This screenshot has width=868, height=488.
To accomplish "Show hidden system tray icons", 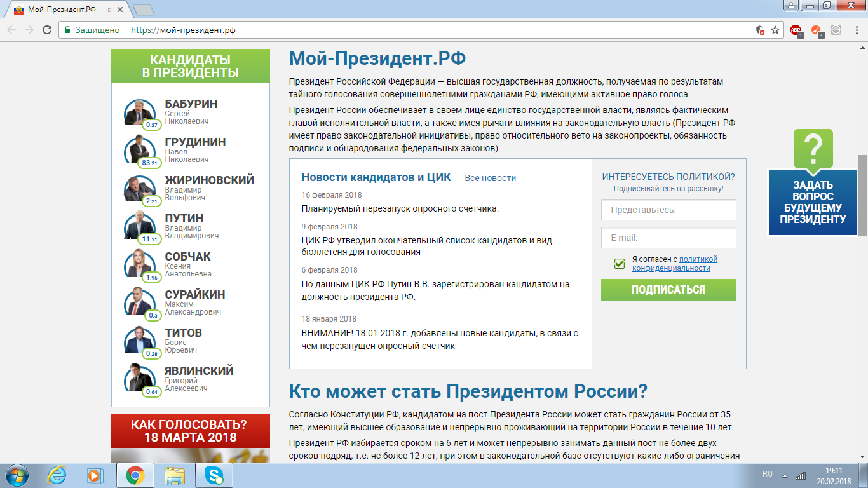I will point(785,475).
